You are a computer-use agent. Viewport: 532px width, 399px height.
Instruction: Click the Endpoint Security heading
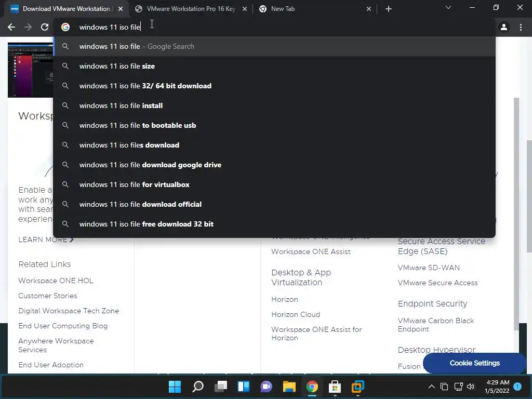click(x=433, y=303)
